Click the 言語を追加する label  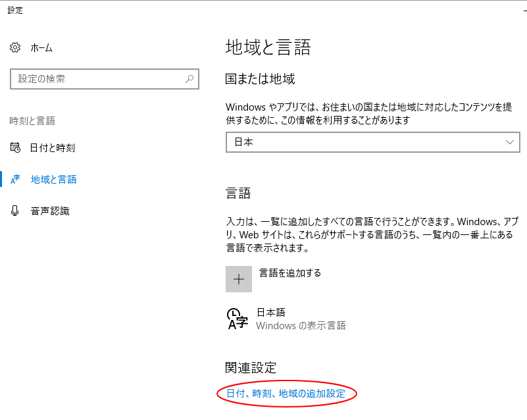coord(290,273)
